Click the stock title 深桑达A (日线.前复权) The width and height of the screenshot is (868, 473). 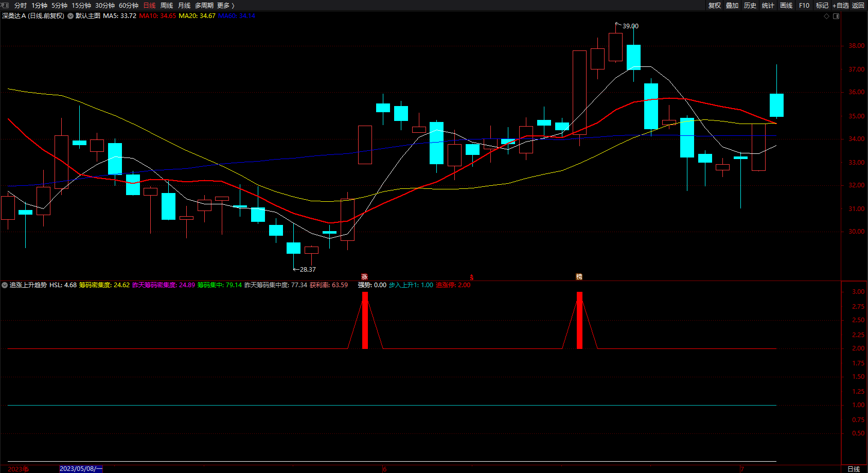click(x=33, y=16)
